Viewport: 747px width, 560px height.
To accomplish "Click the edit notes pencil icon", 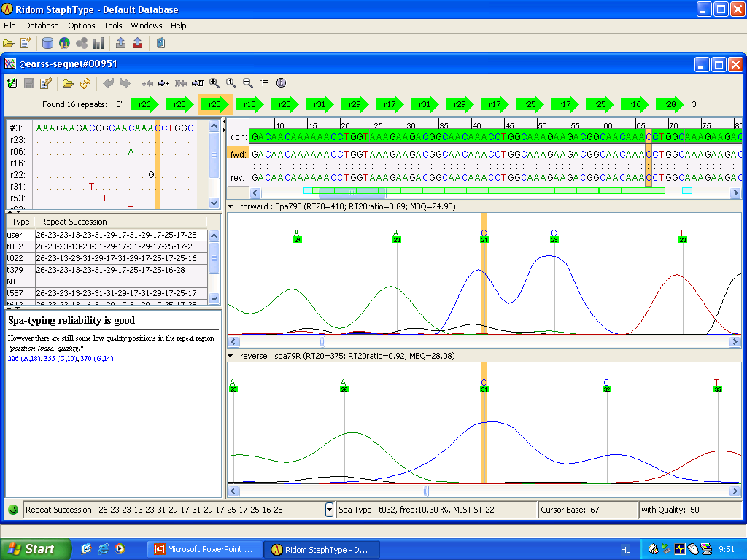I will [x=46, y=83].
